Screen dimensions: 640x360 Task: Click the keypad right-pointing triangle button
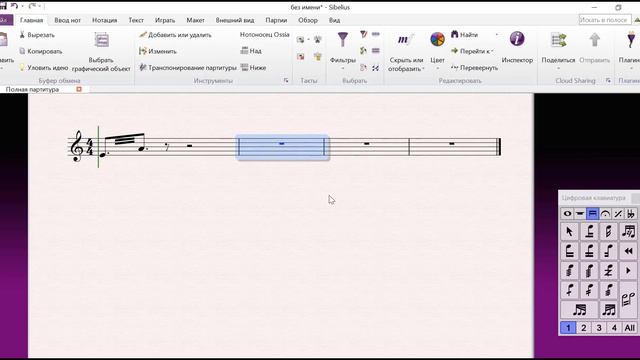tap(629, 270)
